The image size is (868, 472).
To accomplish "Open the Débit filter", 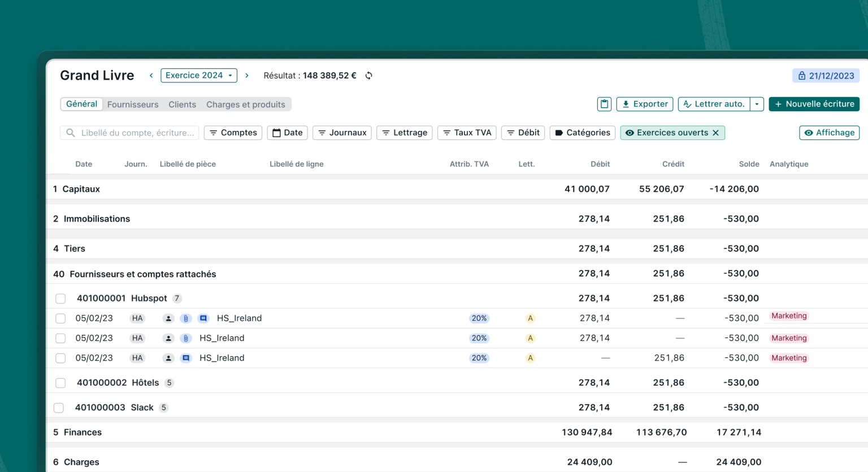I will (523, 133).
